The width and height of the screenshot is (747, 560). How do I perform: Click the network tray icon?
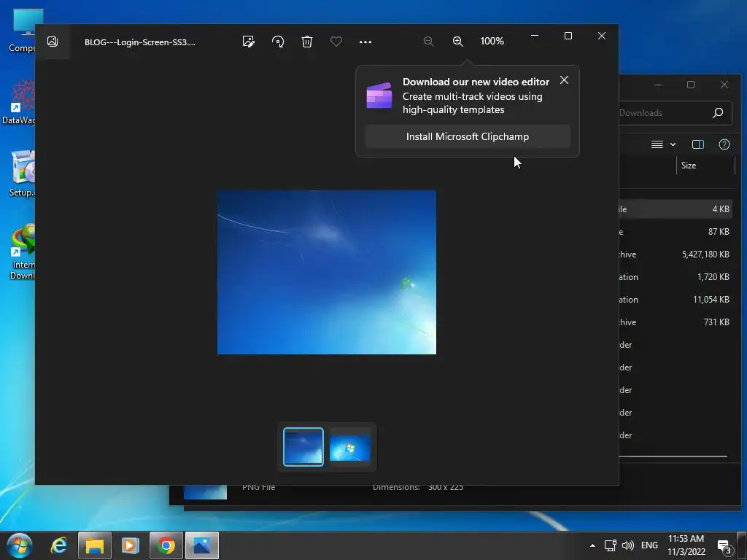(611, 545)
